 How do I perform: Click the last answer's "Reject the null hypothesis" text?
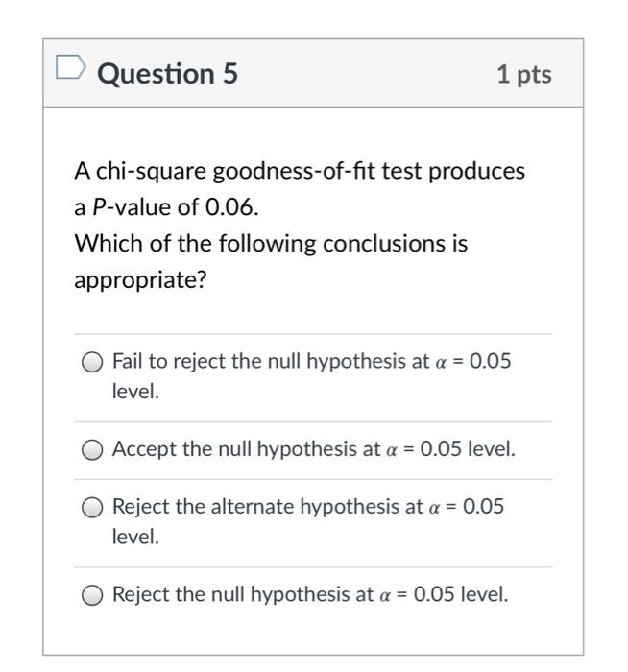pos(243,594)
